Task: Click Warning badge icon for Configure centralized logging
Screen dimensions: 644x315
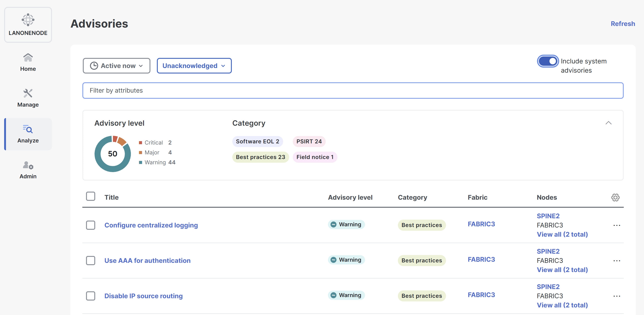Action: (333, 224)
